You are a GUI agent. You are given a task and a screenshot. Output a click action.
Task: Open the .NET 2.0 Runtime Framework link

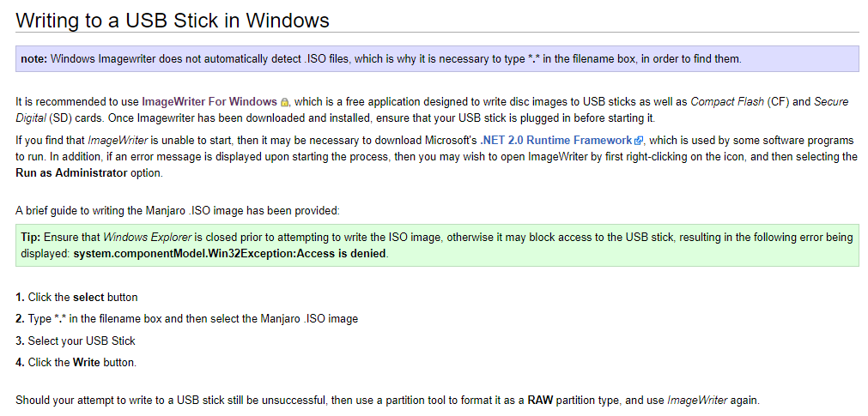point(555,141)
